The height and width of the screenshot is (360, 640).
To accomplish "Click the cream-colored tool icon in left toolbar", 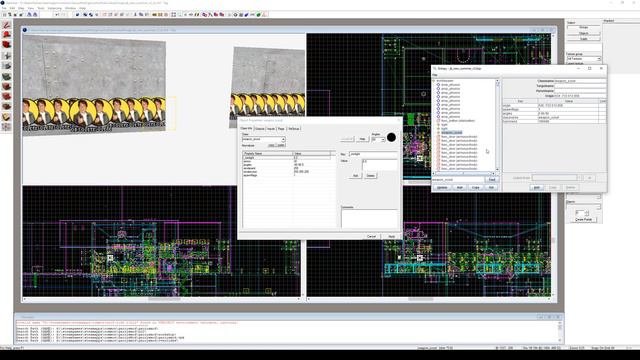I will click(x=7, y=117).
